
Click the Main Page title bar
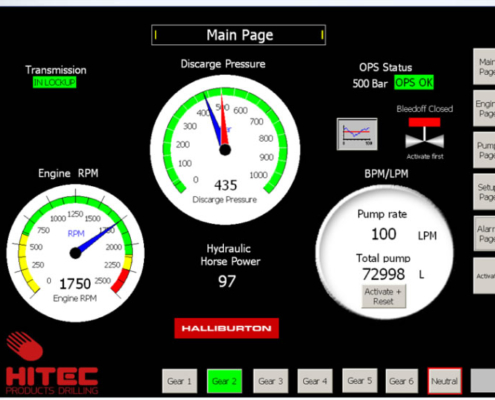click(239, 35)
